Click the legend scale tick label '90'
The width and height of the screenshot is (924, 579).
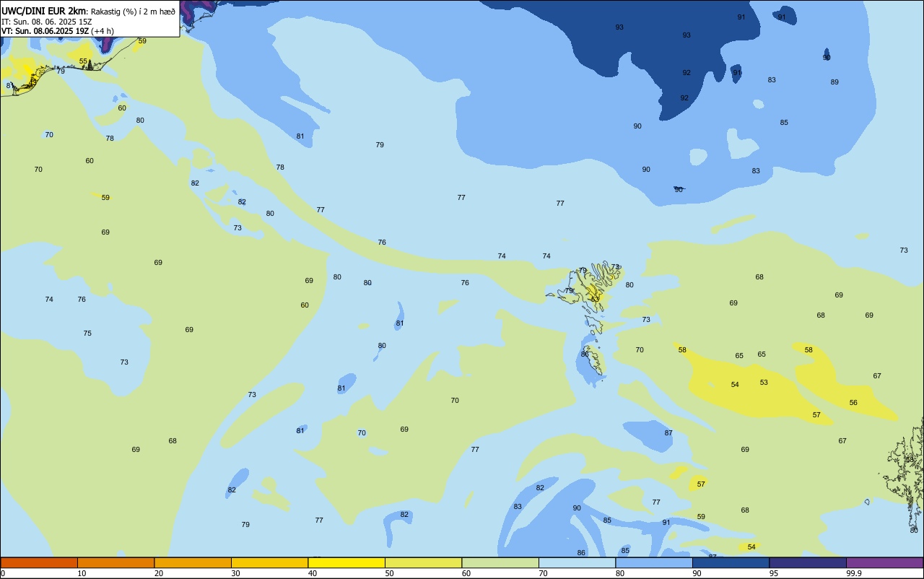(x=697, y=573)
